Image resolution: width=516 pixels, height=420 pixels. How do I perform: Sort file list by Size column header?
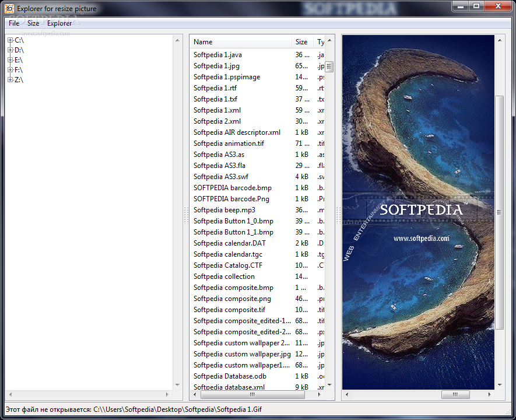[303, 42]
